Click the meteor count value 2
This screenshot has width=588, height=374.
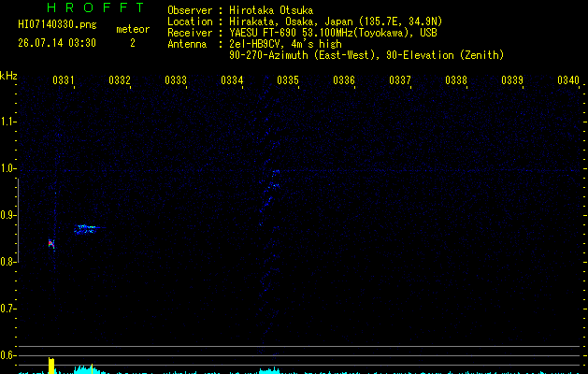pos(133,43)
